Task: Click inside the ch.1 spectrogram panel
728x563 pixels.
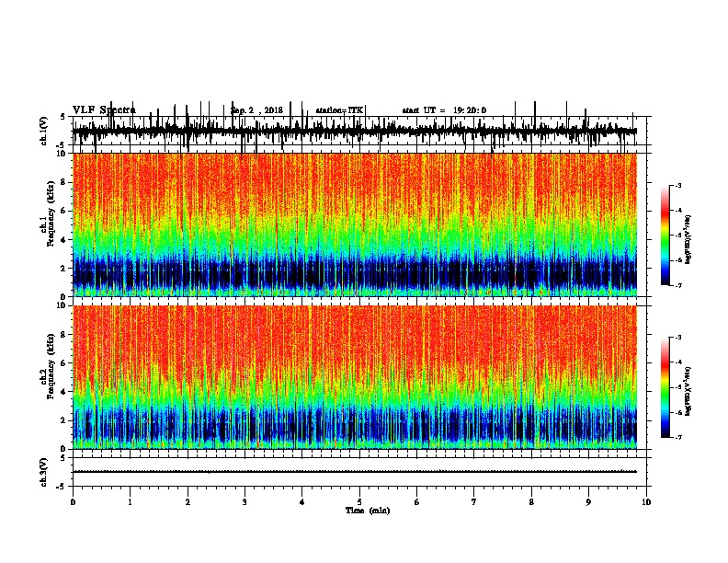Action: 355,224
